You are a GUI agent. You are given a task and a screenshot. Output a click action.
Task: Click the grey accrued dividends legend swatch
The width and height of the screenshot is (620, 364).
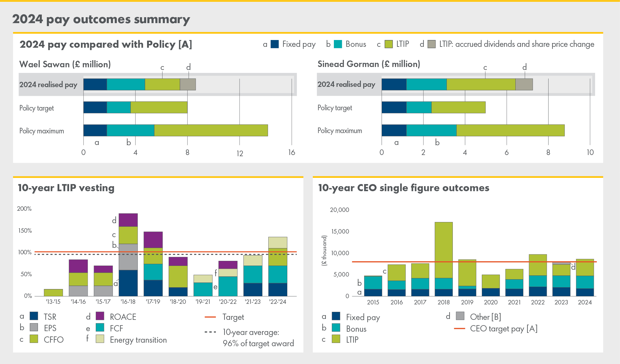431,44
